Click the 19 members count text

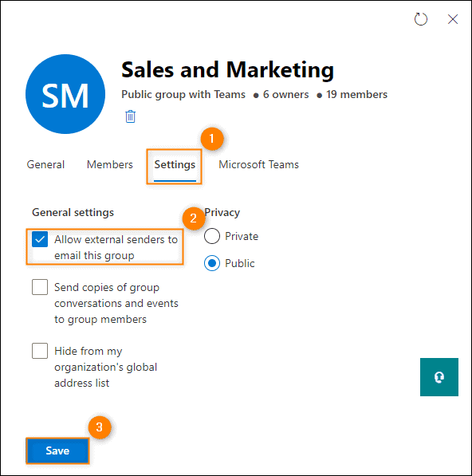356,94
